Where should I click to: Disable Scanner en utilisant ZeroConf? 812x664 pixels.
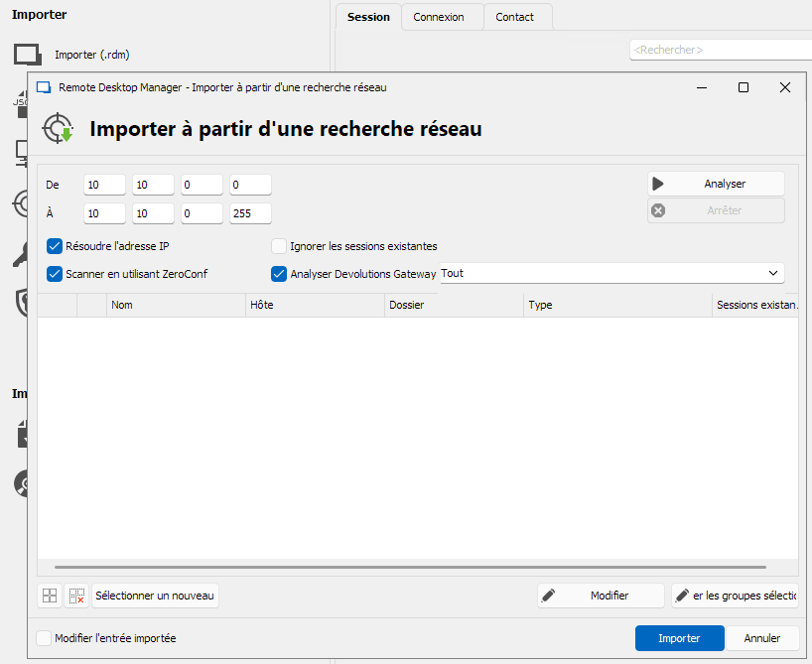tap(55, 273)
